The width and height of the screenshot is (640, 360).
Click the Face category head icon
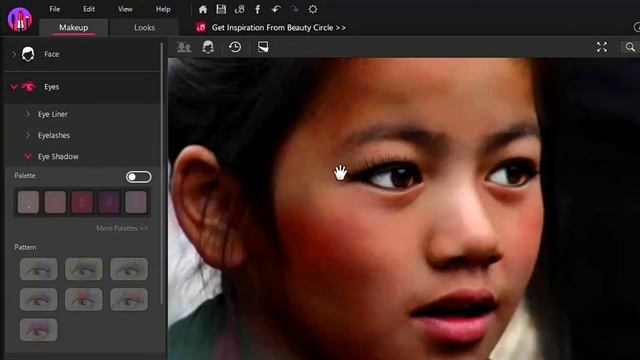[x=28, y=54]
